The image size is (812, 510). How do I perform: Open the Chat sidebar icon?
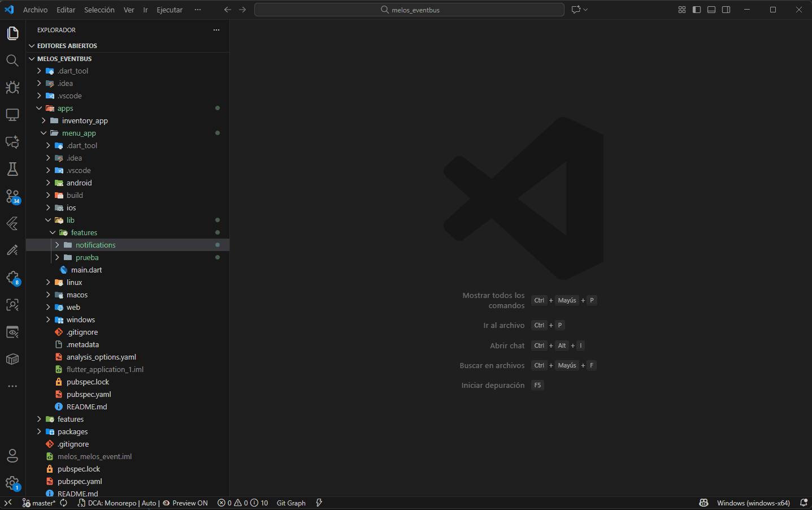[12, 142]
